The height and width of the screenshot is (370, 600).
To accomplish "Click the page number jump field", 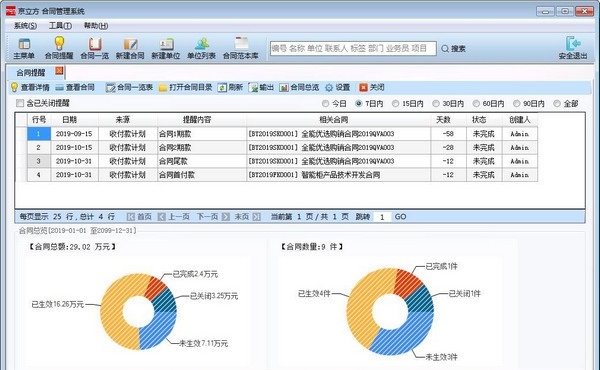I will 382,217.
